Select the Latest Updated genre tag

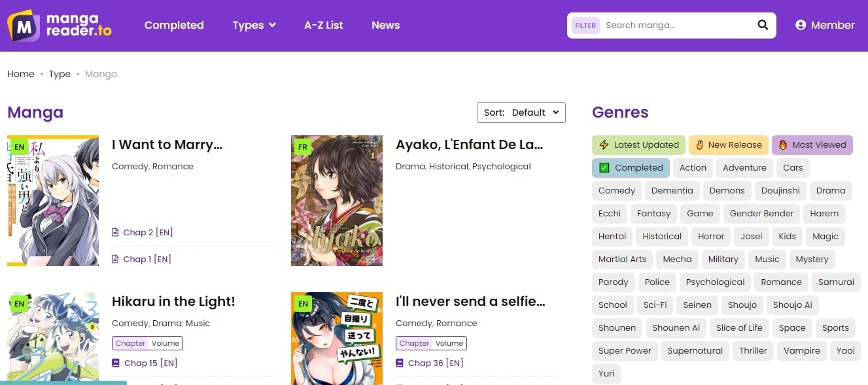pyautogui.click(x=638, y=145)
